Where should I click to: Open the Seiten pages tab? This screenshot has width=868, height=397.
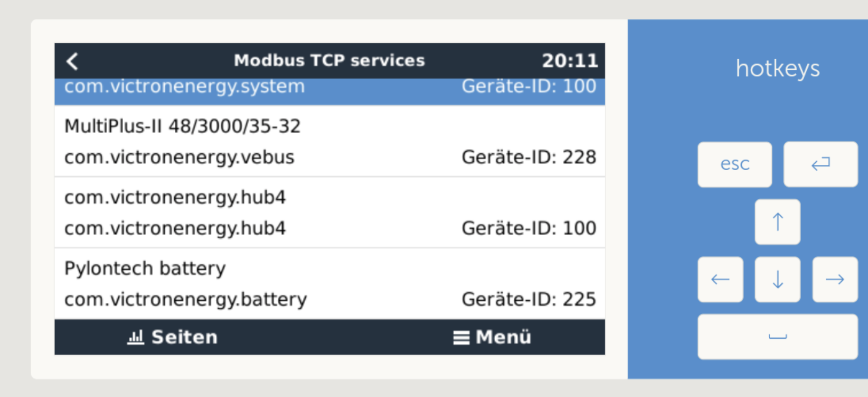coord(173,337)
